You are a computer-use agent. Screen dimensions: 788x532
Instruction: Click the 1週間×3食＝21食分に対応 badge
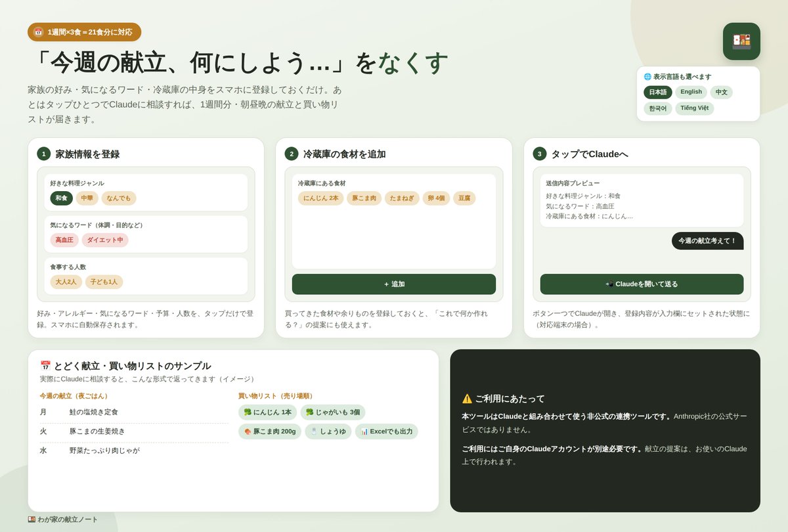(84, 32)
